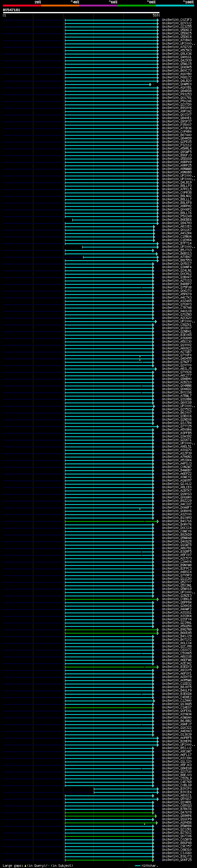Click the short alignment bar of B3VIF0

(126, 789)
